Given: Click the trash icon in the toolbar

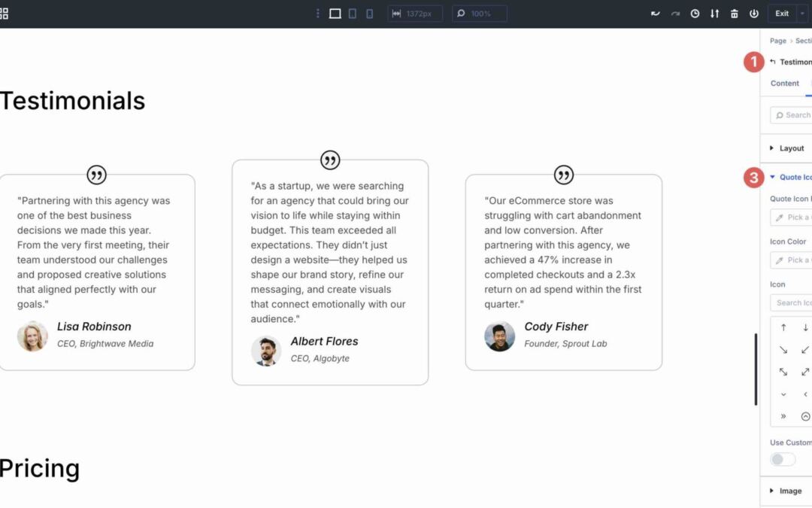Looking at the screenshot, I should pos(734,13).
